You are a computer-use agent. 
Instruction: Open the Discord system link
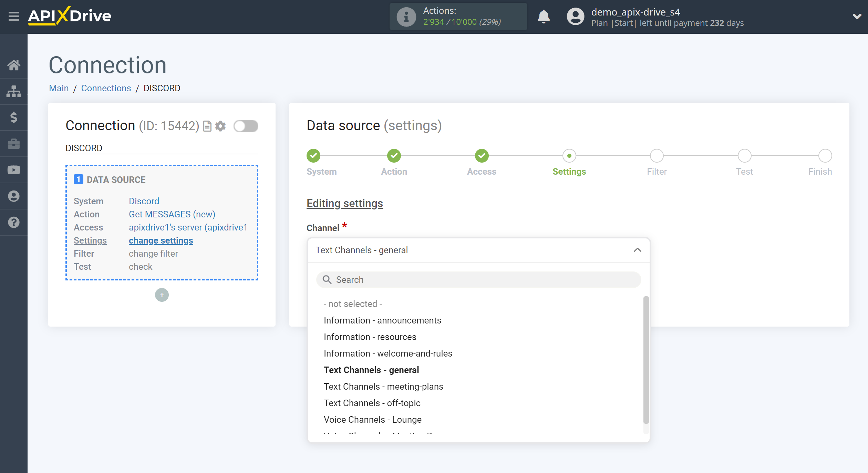point(144,201)
